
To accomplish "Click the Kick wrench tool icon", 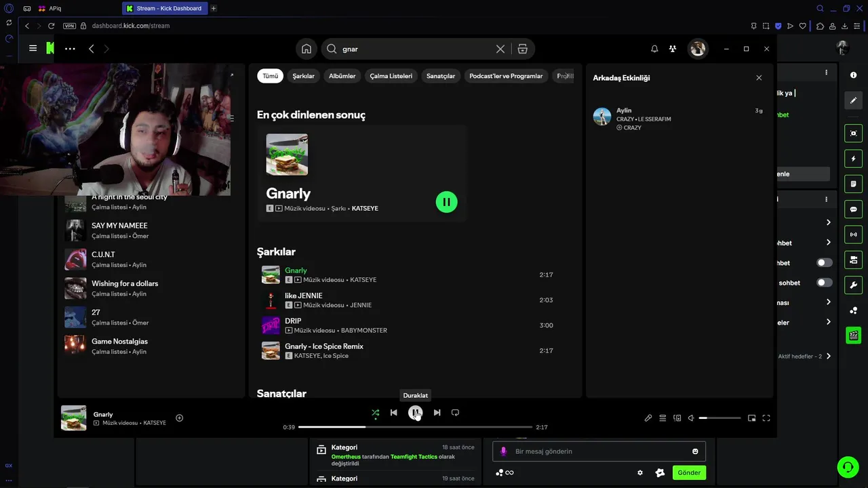I will (853, 285).
